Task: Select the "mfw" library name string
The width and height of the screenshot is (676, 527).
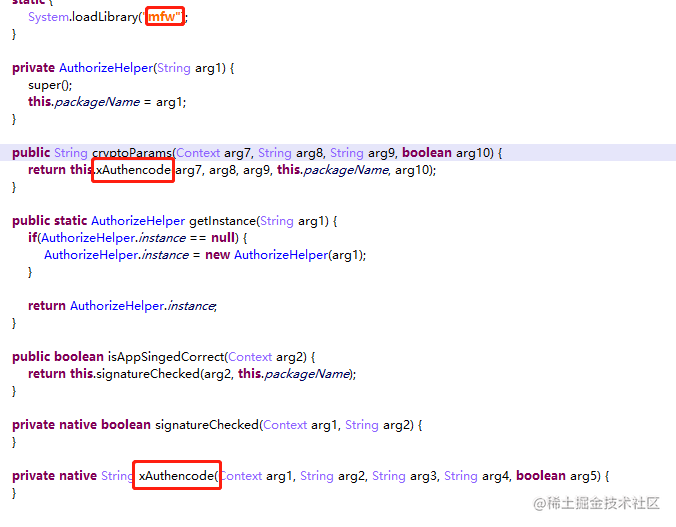Action: 164,17
